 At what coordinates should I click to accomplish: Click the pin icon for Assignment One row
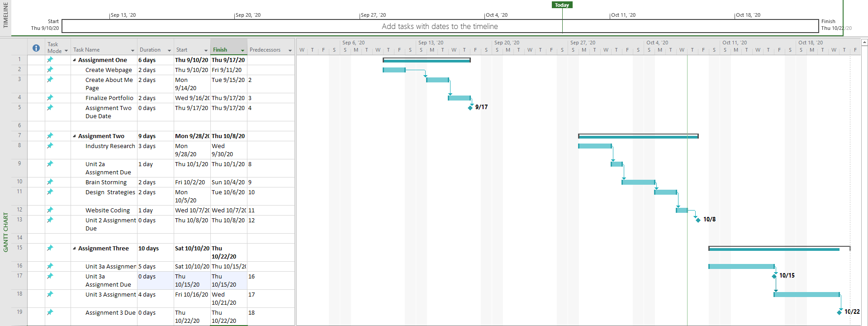(x=50, y=60)
